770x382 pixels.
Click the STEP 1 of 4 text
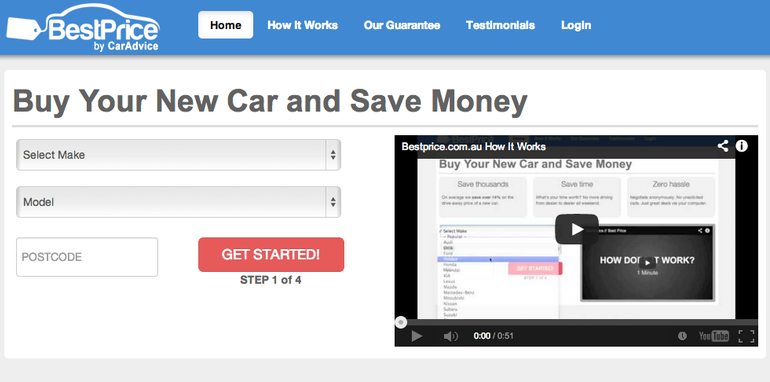(271, 280)
